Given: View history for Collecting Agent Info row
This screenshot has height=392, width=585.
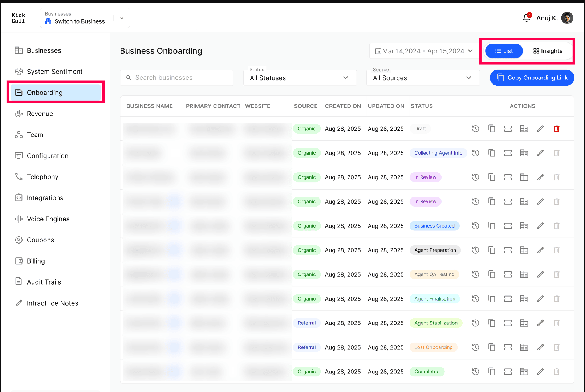Looking at the screenshot, I should [x=475, y=153].
